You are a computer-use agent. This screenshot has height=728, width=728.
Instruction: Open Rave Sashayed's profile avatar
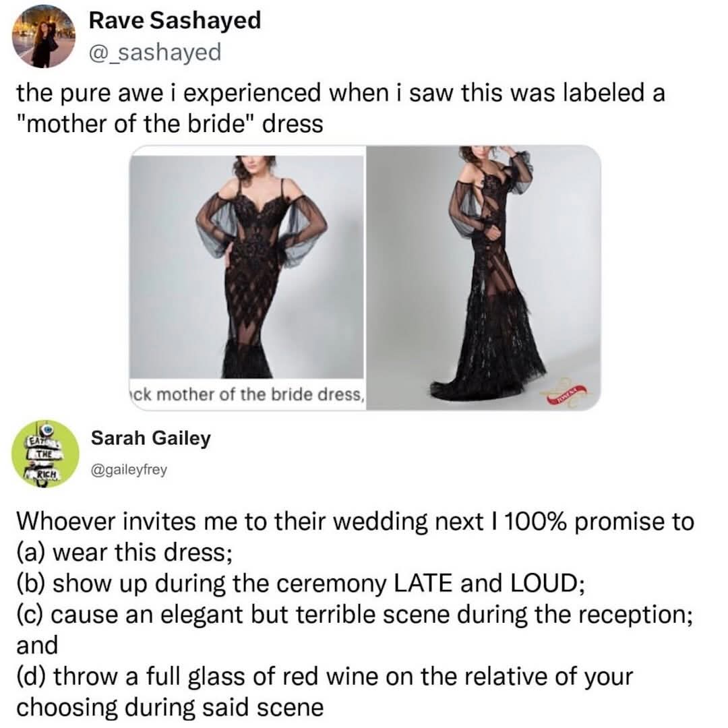click(44, 36)
